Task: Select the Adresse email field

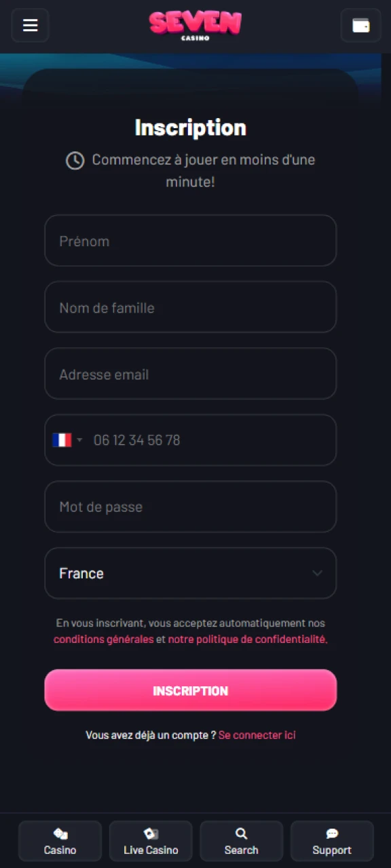Action: (x=190, y=374)
